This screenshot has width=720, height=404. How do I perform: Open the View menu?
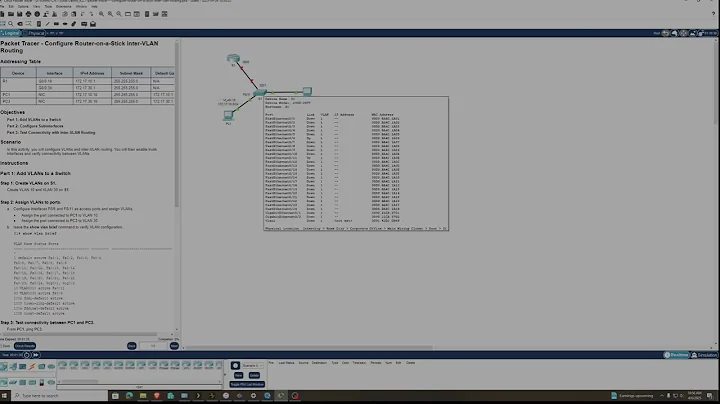(x=36, y=7)
